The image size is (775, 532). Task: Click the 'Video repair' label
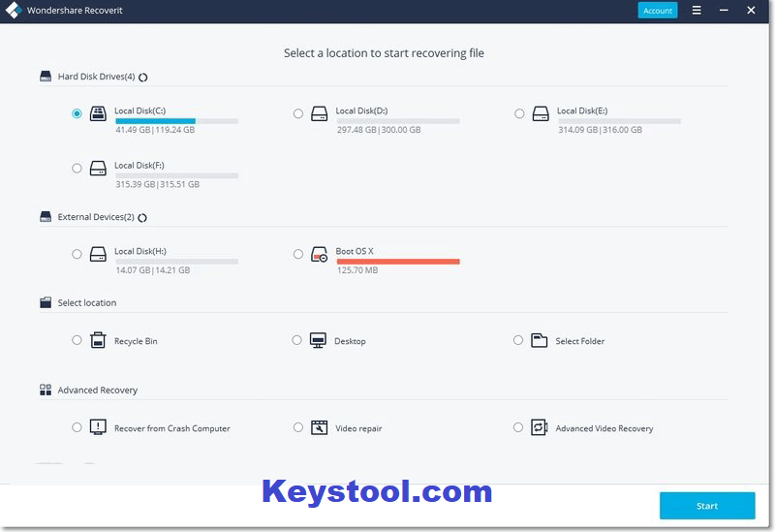pyautogui.click(x=358, y=428)
